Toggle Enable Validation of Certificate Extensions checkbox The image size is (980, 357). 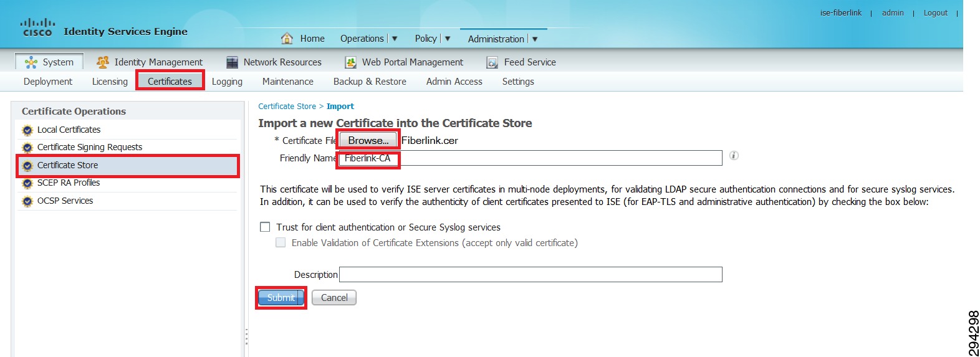point(281,242)
